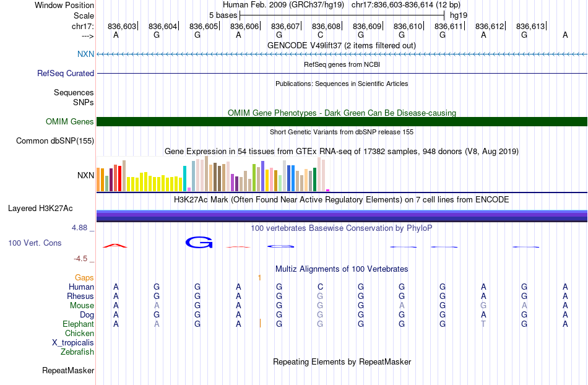The height and width of the screenshot is (385, 588).
Task: Select the chr17: ruler label
Action: [82, 26]
